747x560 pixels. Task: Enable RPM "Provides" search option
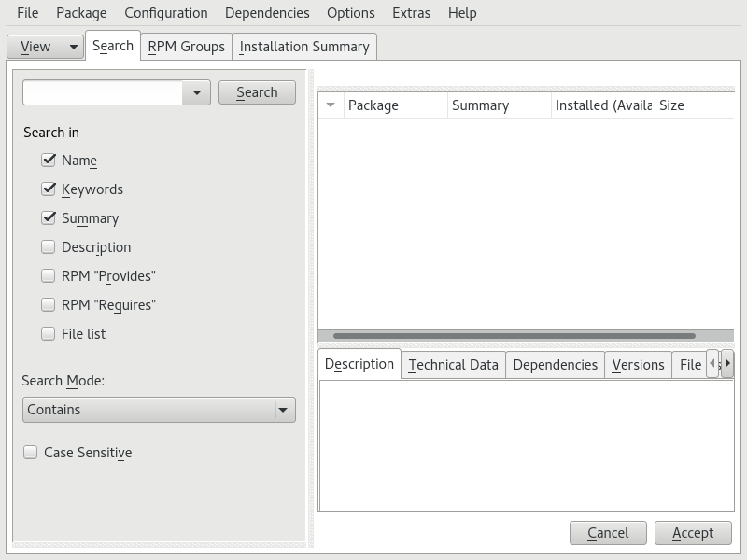(49, 276)
